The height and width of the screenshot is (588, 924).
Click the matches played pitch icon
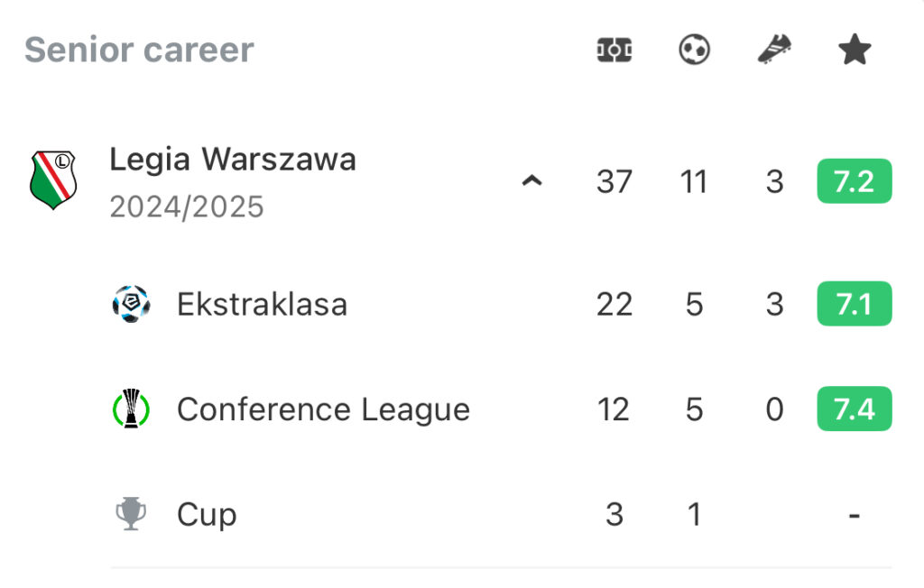pyautogui.click(x=614, y=50)
